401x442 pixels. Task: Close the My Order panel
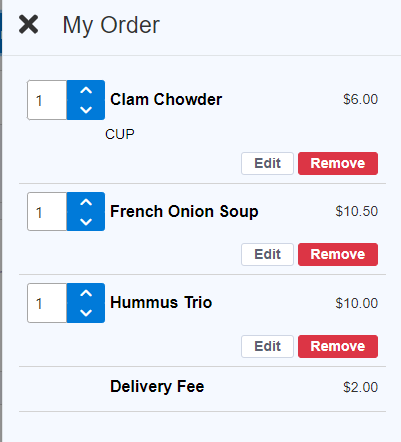(x=28, y=24)
